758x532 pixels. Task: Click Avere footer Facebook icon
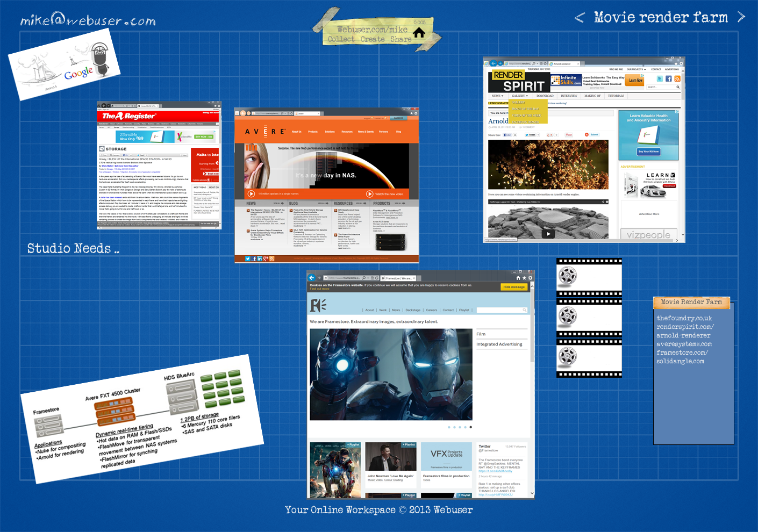pyautogui.click(x=254, y=258)
